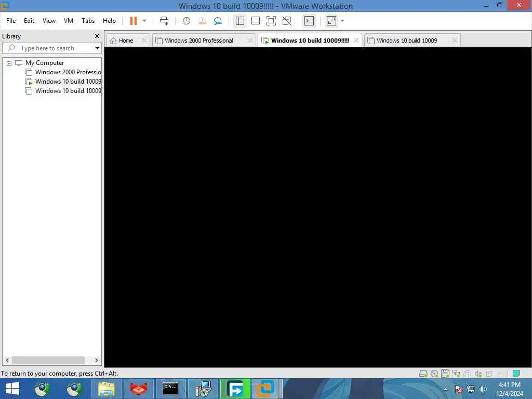Toggle the console view button
This screenshot has height=399, width=532.
[x=309, y=21]
